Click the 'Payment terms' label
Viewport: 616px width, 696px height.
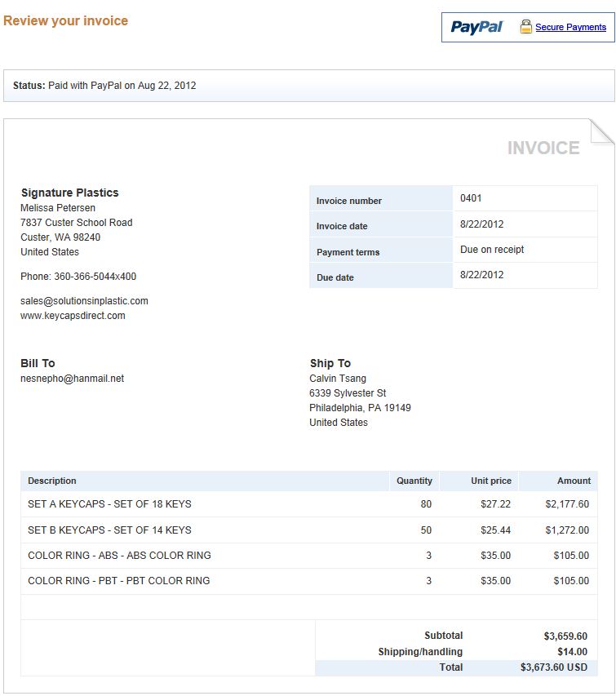tap(348, 252)
